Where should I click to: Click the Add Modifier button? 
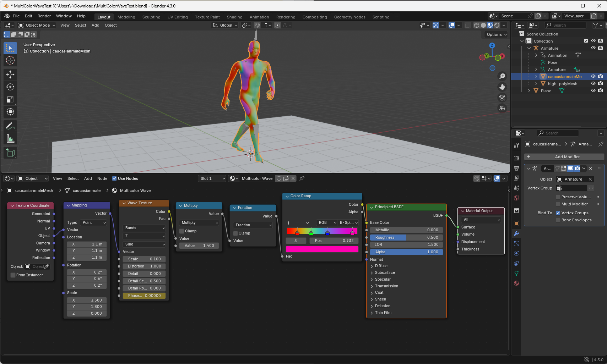click(x=564, y=157)
